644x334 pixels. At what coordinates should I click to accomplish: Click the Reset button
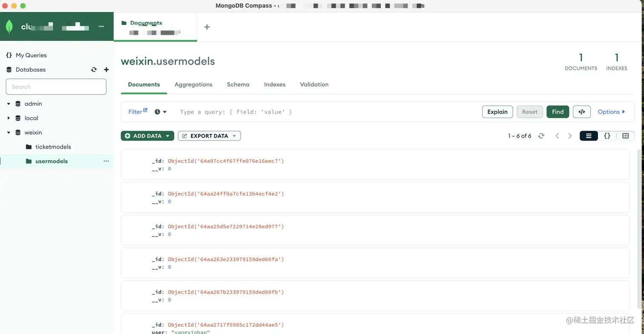(x=530, y=112)
